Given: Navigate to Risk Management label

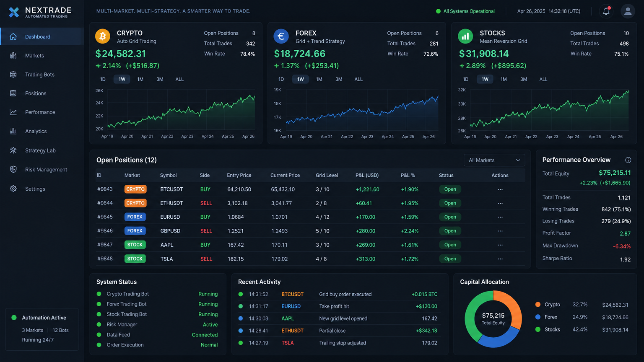Looking at the screenshot, I should [x=46, y=169].
